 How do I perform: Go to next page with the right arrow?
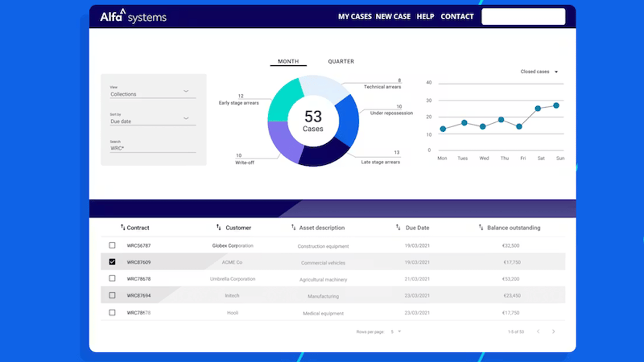(553, 331)
